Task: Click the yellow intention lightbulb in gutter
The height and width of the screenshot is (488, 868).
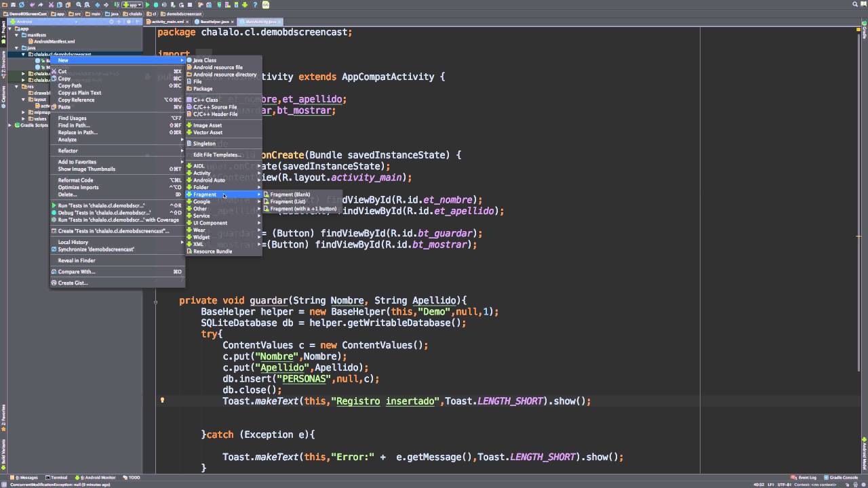Action: [x=162, y=401]
